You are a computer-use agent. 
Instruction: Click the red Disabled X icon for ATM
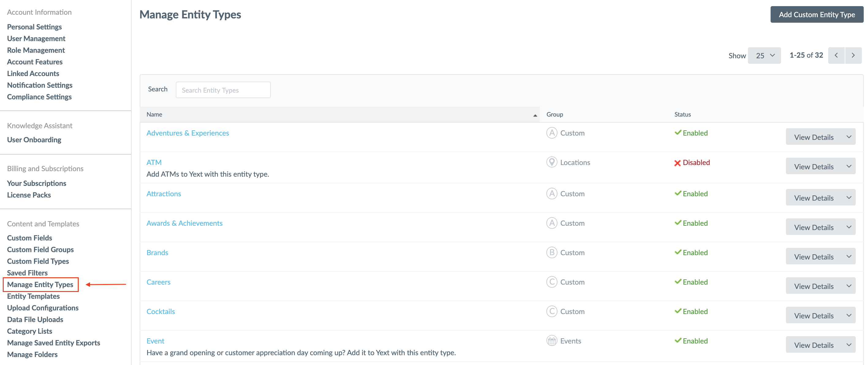(677, 163)
